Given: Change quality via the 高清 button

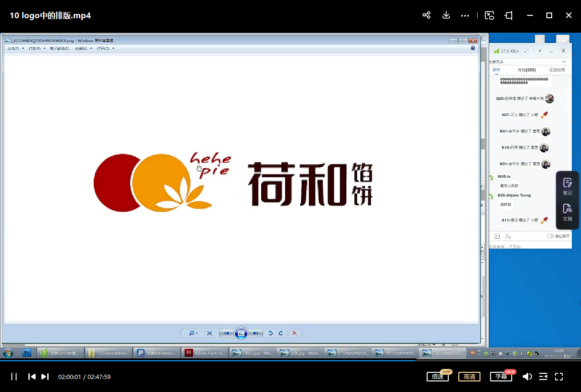Looking at the screenshot, I should [x=469, y=377].
